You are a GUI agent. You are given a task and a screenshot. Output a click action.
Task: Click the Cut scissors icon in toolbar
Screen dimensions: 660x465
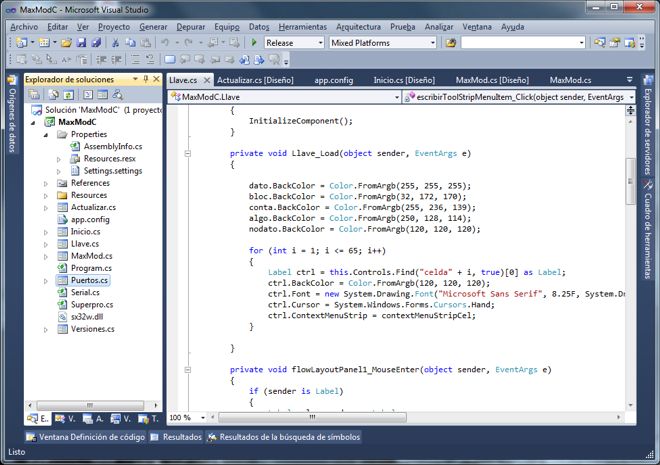pos(116,43)
